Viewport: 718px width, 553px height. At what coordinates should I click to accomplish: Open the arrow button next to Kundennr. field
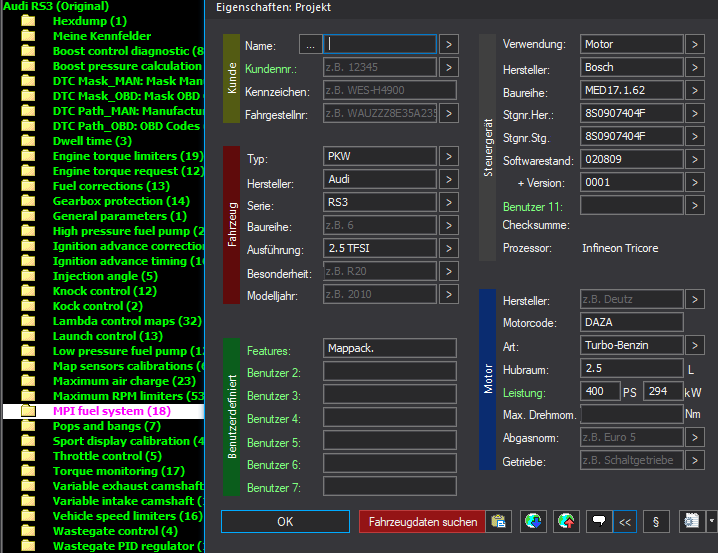coord(449,67)
